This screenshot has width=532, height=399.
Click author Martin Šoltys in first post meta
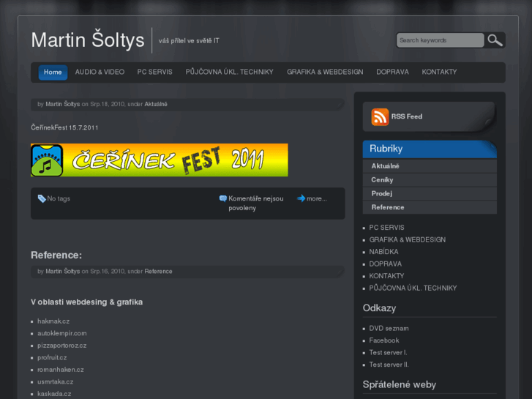tap(63, 104)
